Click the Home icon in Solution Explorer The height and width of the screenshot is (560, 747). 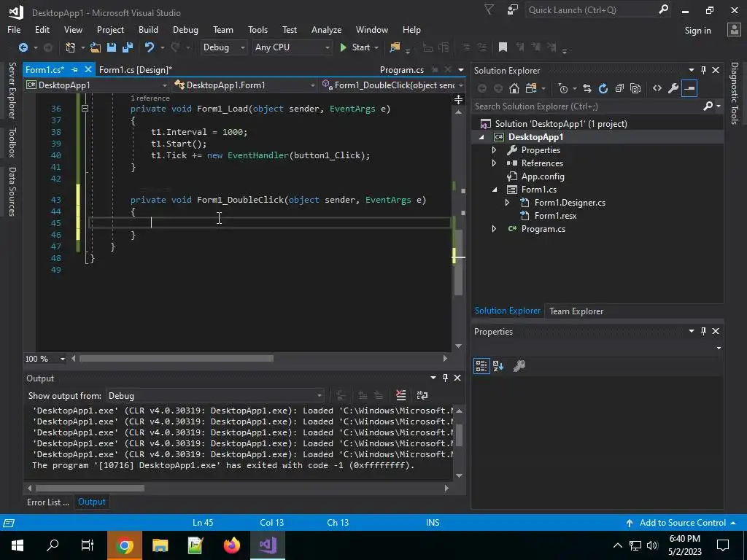click(x=514, y=88)
